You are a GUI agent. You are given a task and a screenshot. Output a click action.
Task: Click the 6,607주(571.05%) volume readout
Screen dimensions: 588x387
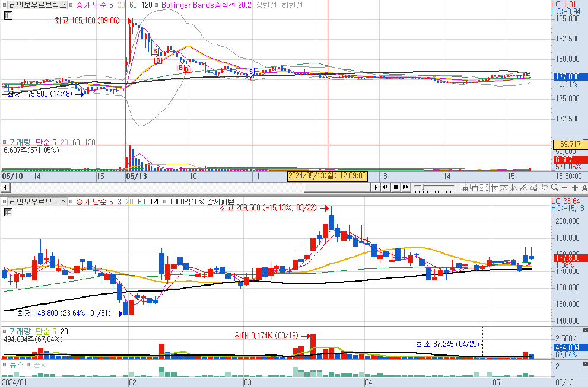coord(31,150)
